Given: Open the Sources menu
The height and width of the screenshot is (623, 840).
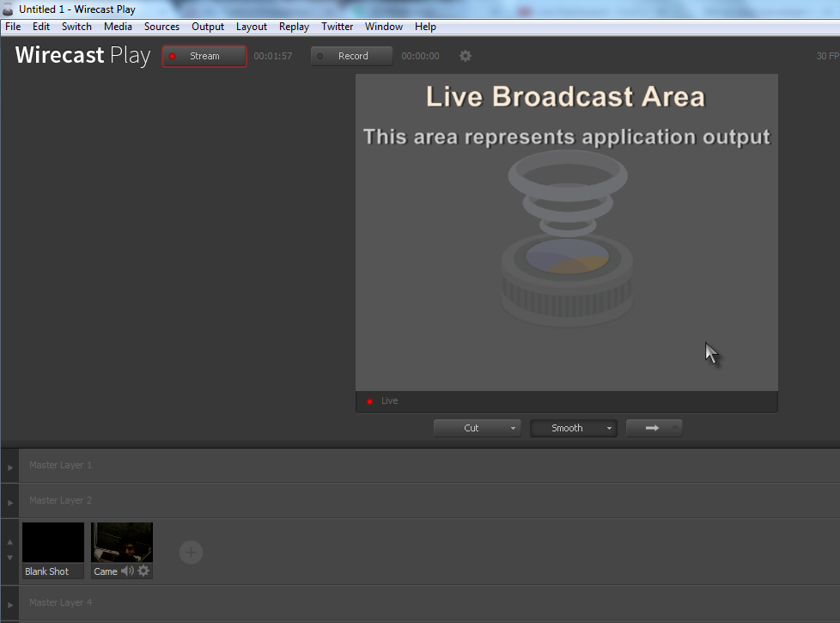Looking at the screenshot, I should (161, 27).
